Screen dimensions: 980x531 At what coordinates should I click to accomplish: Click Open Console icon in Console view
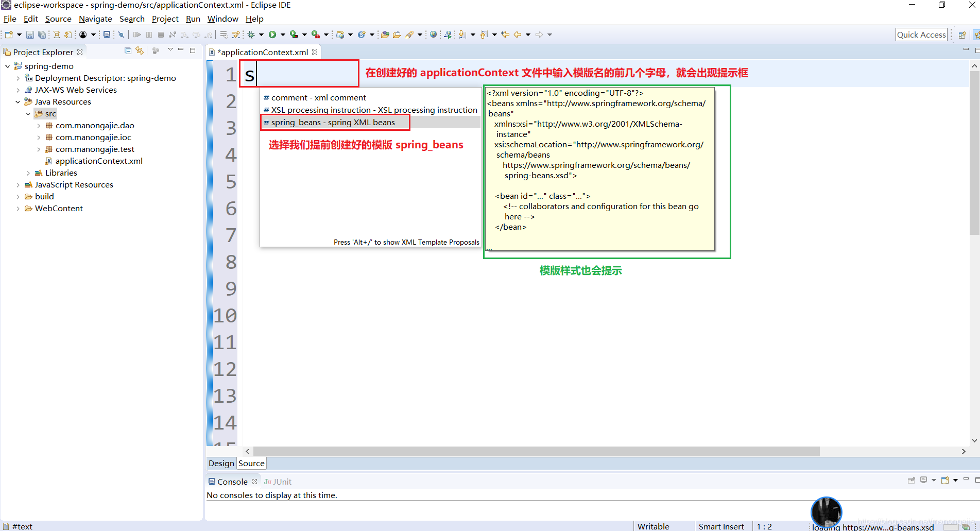[x=945, y=480]
